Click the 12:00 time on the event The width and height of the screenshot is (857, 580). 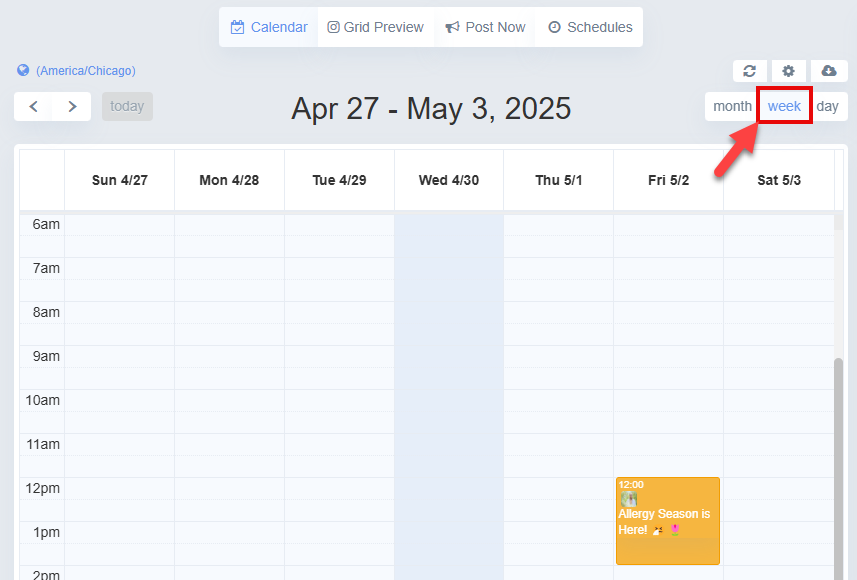[x=631, y=484]
